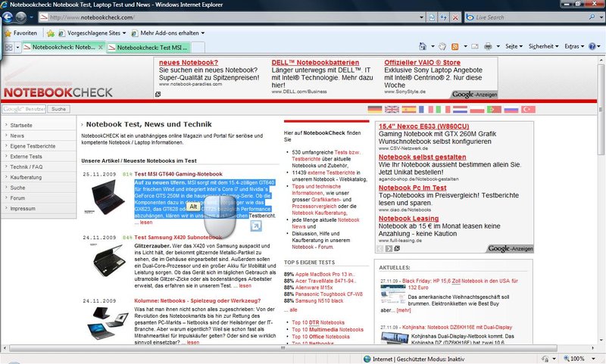Viewport: 606px width, 364px height.
Task: Click the Suche button
Action: tap(58, 109)
